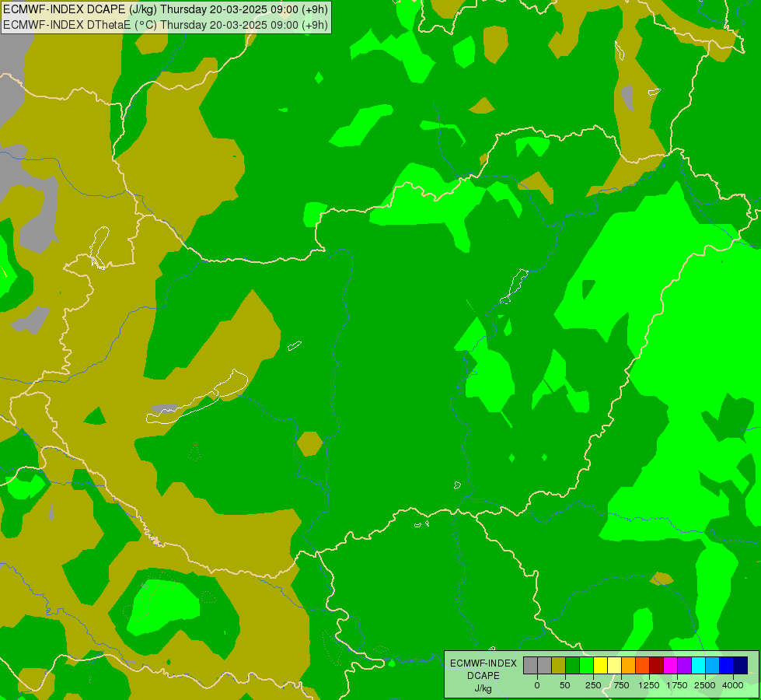Click the 'DCAPE' word inside the legend box
Screen dimensions: 761x700
click(x=483, y=676)
